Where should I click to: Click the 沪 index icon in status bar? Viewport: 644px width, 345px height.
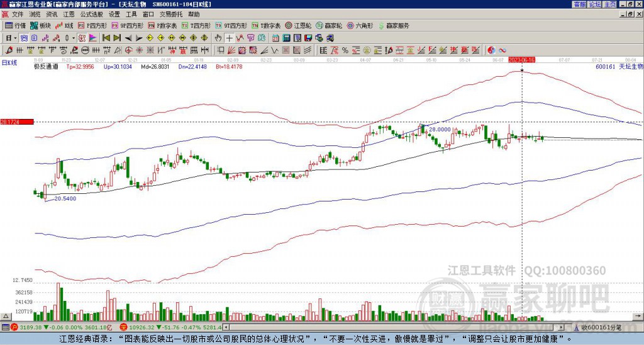(14, 327)
